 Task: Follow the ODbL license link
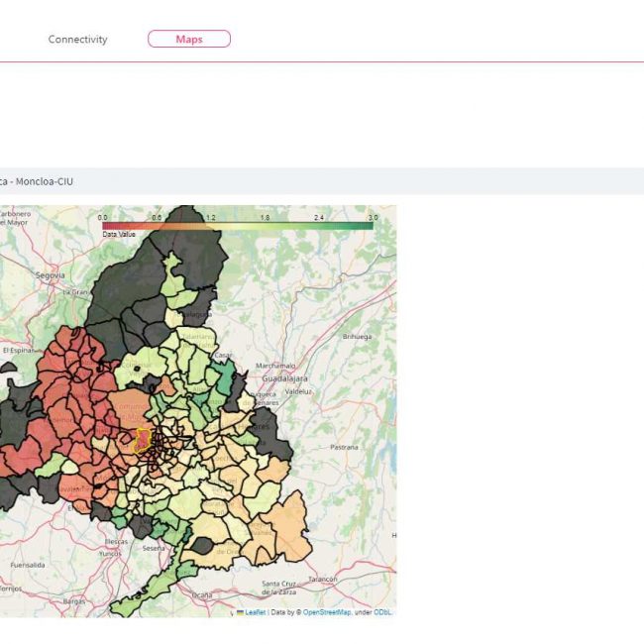coord(382,612)
